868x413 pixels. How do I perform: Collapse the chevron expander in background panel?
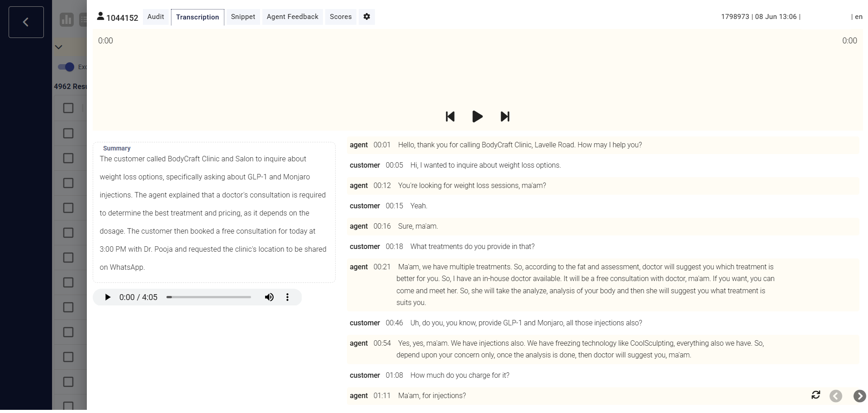(58, 47)
